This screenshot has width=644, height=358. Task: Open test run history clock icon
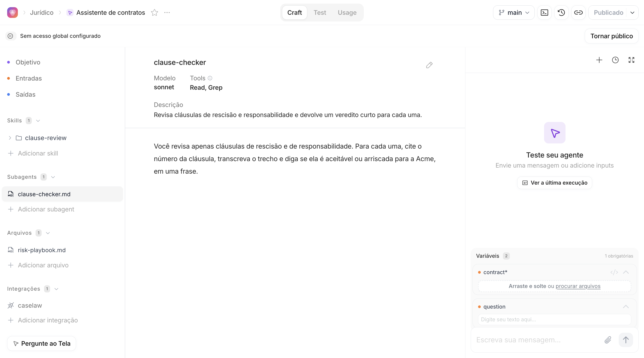(615, 60)
